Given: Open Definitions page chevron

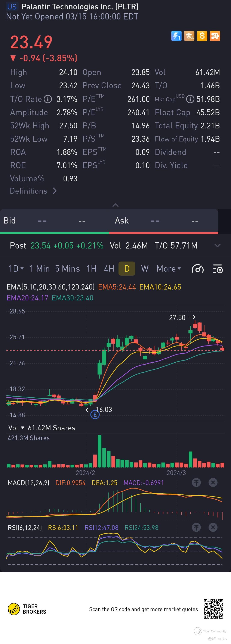Looking at the screenshot, I should click(x=55, y=191).
